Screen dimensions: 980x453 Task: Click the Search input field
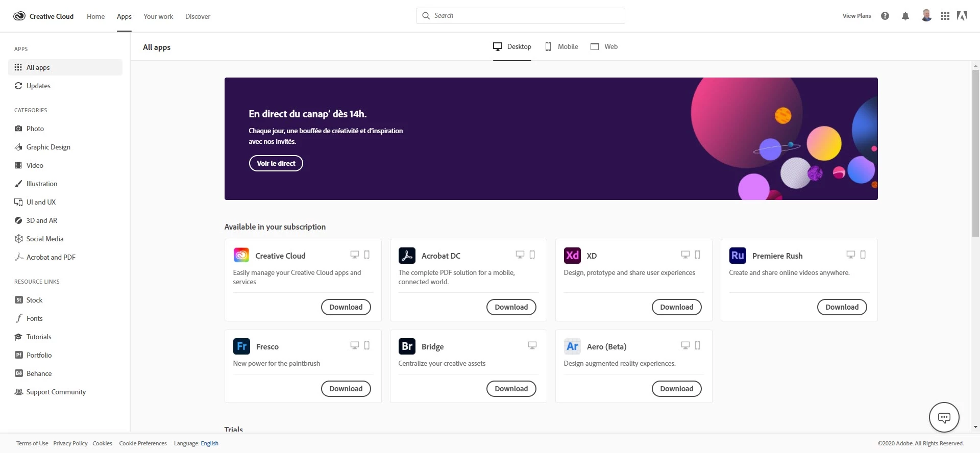[521, 16]
